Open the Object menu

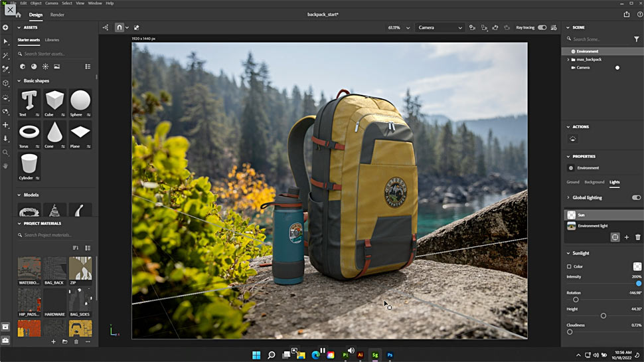(x=36, y=3)
